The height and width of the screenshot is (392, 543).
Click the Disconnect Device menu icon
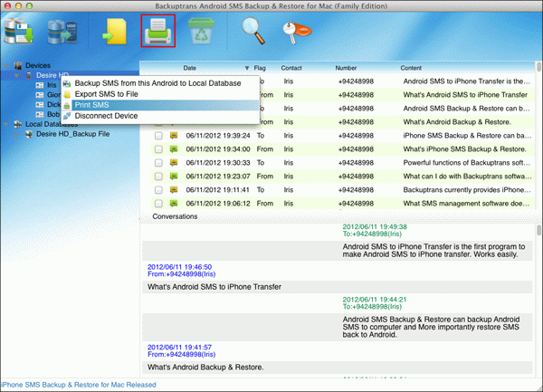point(67,116)
